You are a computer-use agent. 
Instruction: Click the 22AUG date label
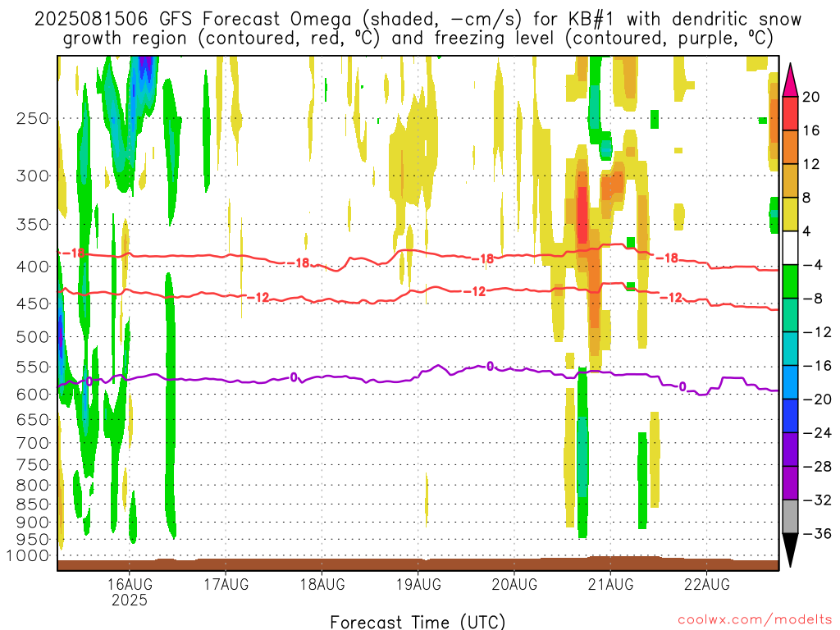tap(706, 584)
